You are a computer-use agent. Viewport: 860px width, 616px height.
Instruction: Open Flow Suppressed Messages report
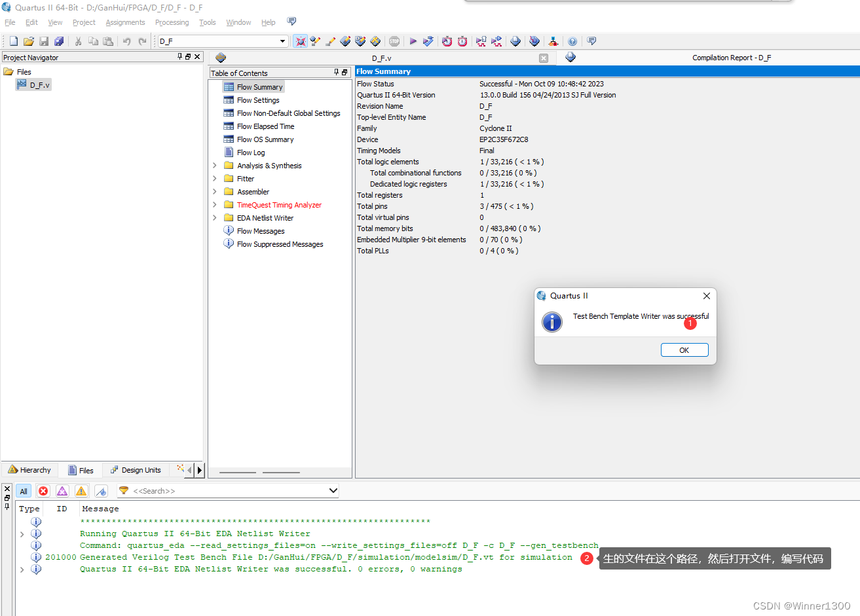(x=280, y=244)
